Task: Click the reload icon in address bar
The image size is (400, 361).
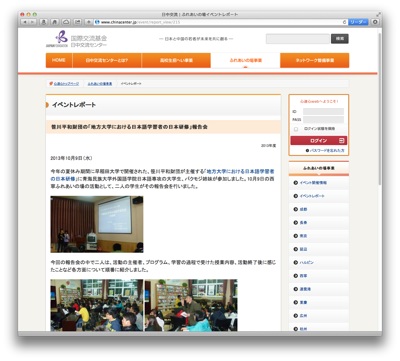Action: [344, 22]
